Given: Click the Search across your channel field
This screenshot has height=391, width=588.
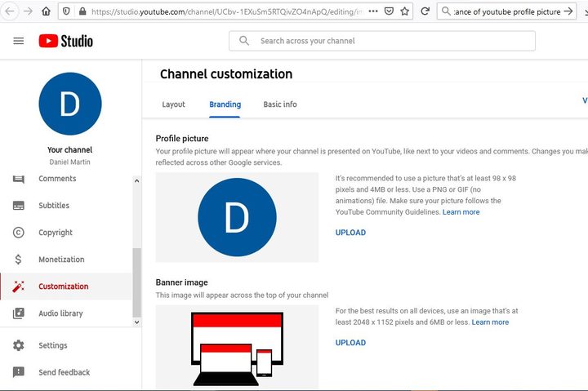Looking at the screenshot, I should coord(382,41).
